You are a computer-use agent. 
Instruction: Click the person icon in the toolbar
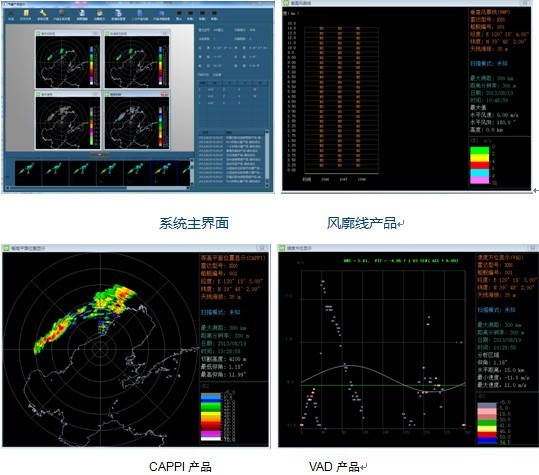(x=81, y=13)
